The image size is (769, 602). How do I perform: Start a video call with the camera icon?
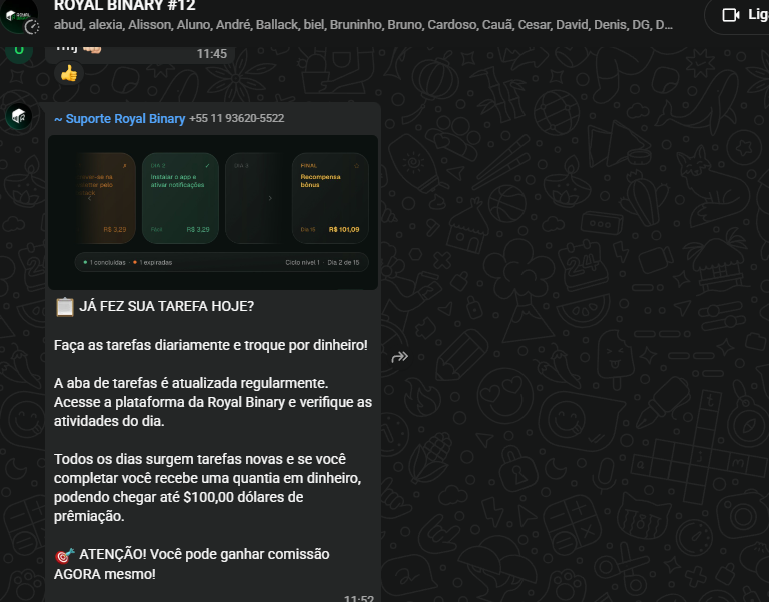[x=731, y=15]
